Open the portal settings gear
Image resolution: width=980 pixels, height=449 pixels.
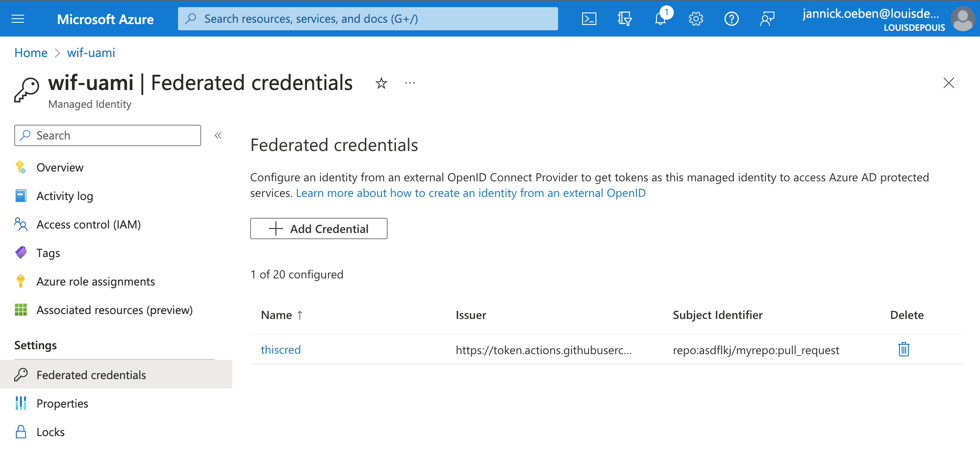tap(696, 18)
